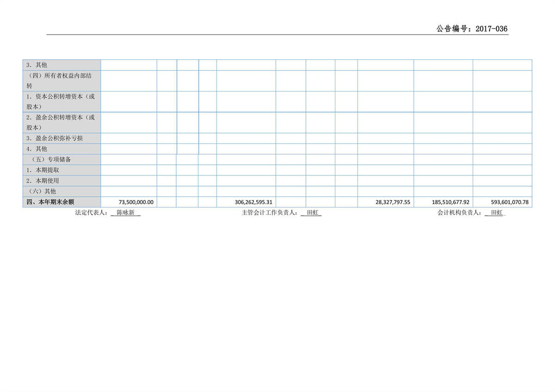The height and width of the screenshot is (392, 555).
Task: Click the legal representative name 陈咏新
Action: click(x=125, y=213)
